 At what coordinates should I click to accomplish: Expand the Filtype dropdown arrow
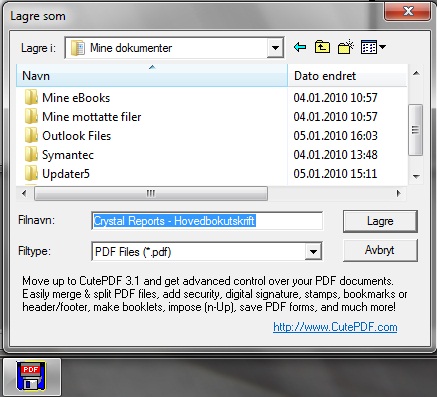click(x=313, y=251)
